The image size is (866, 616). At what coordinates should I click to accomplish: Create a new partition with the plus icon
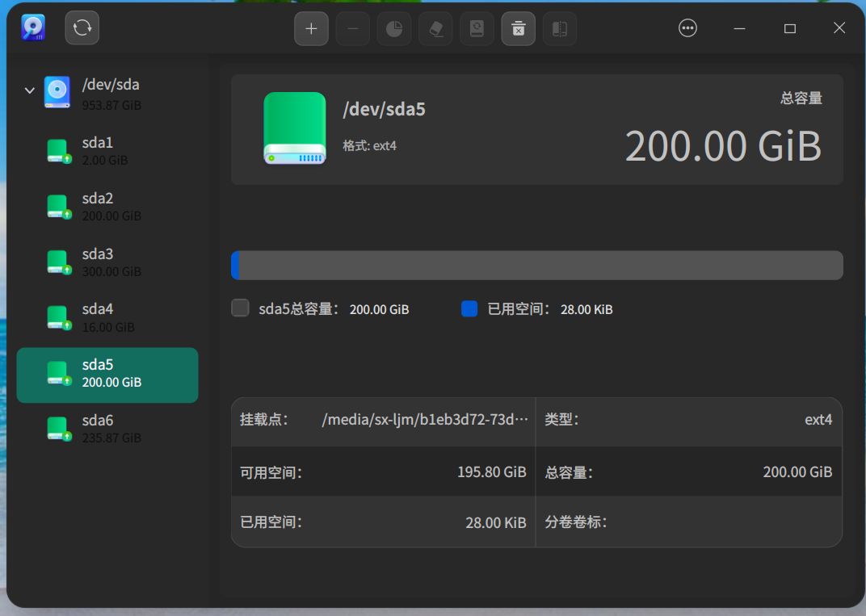click(x=311, y=27)
